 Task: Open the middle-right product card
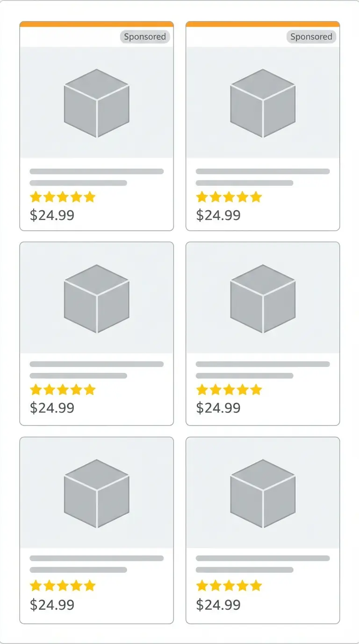(263, 332)
